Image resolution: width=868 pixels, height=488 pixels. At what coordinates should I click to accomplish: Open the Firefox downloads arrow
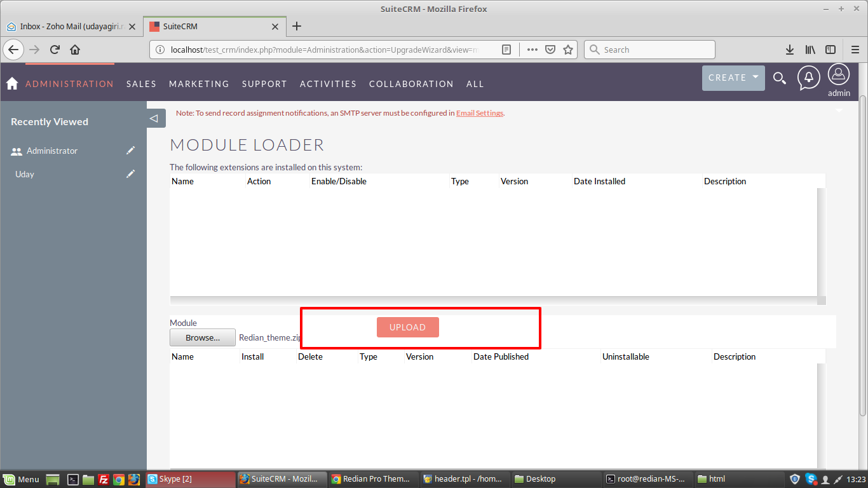tap(790, 50)
